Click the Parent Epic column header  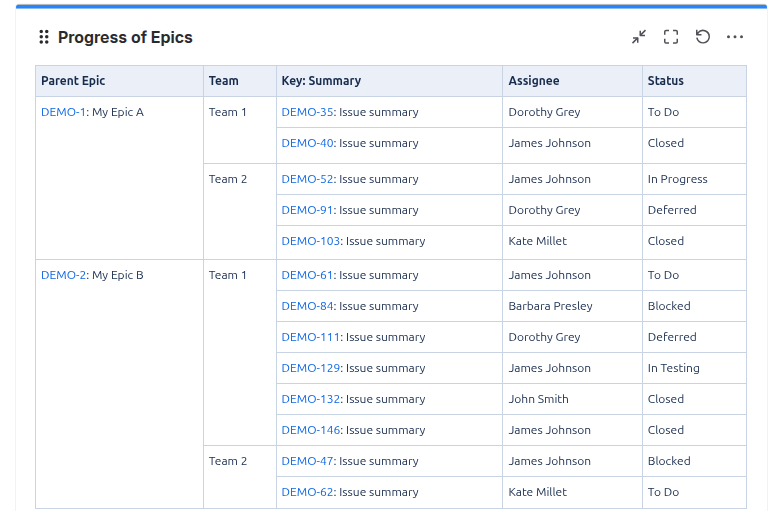73,81
